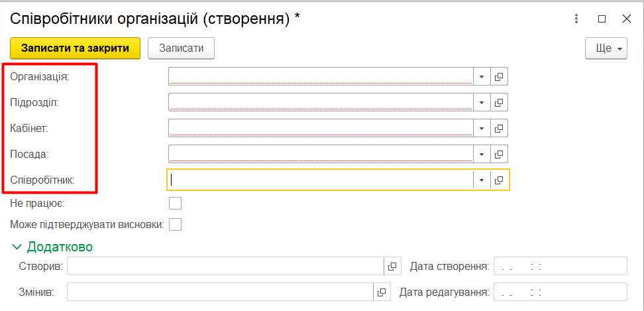
Task: Toggle the Не працює checkbox
Action: 176,203
